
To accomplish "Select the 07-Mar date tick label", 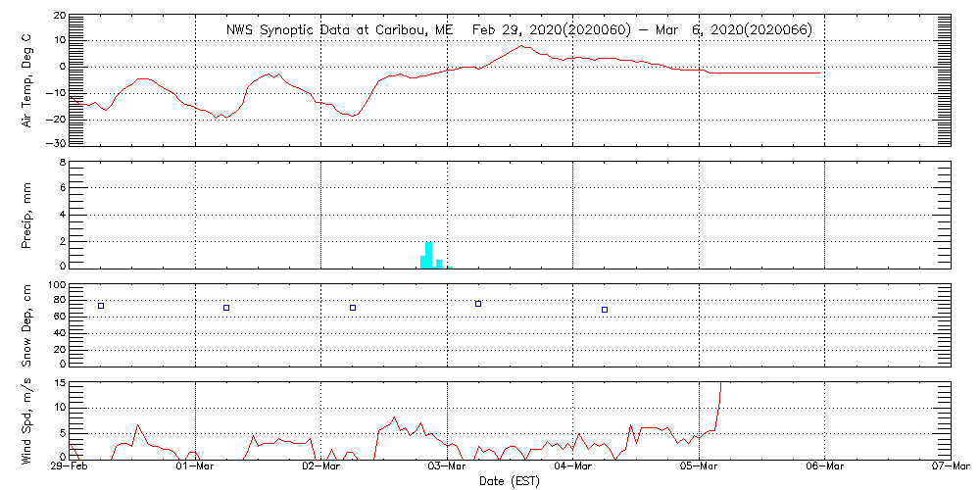I will click(x=950, y=468).
